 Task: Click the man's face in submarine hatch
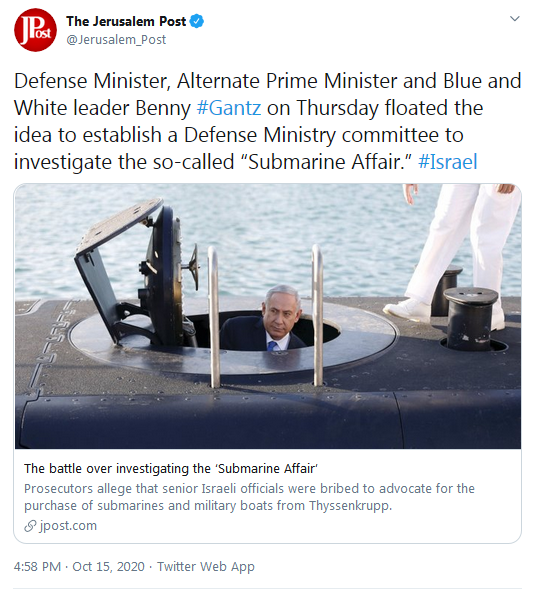point(281,310)
